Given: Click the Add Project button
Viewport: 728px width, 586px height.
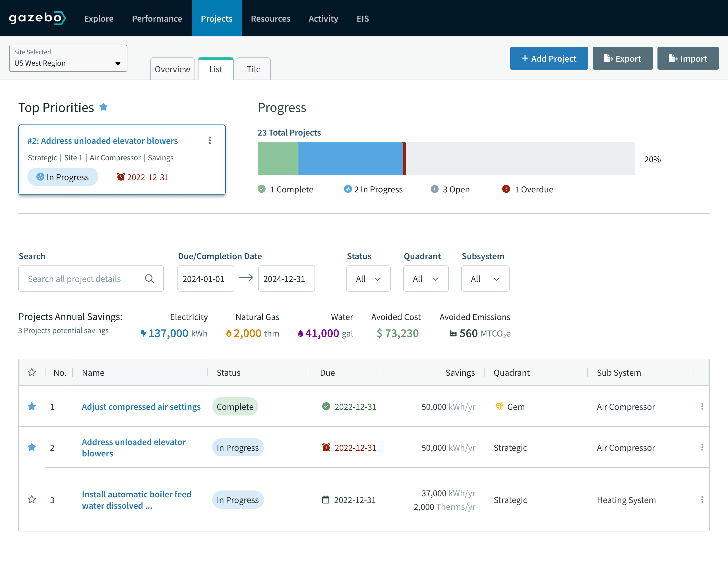Looking at the screenshot, I should click(x=549, y=58).
